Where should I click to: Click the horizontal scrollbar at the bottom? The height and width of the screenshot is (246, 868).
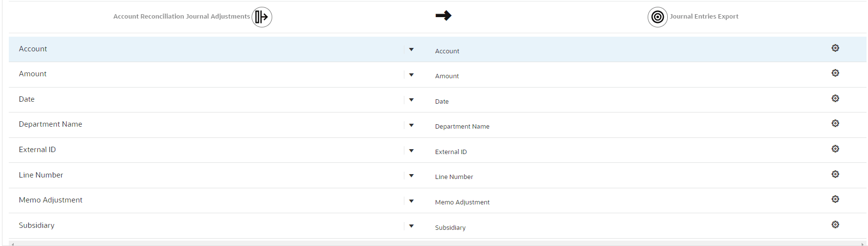[x=437, y=244]
